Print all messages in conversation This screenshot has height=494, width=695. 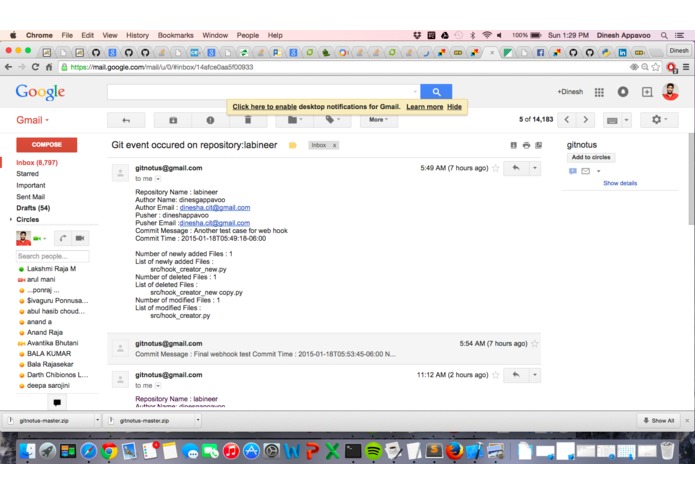[x=526, y=145]
